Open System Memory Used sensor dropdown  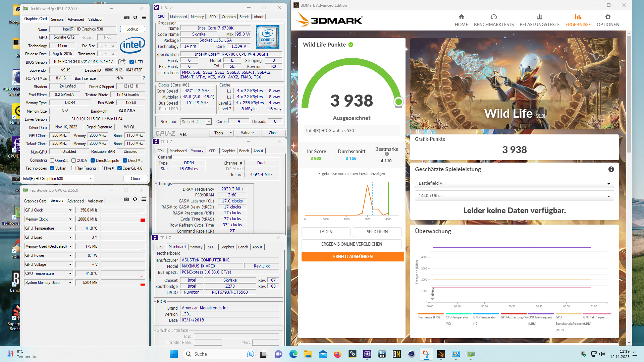coord(70,283)
